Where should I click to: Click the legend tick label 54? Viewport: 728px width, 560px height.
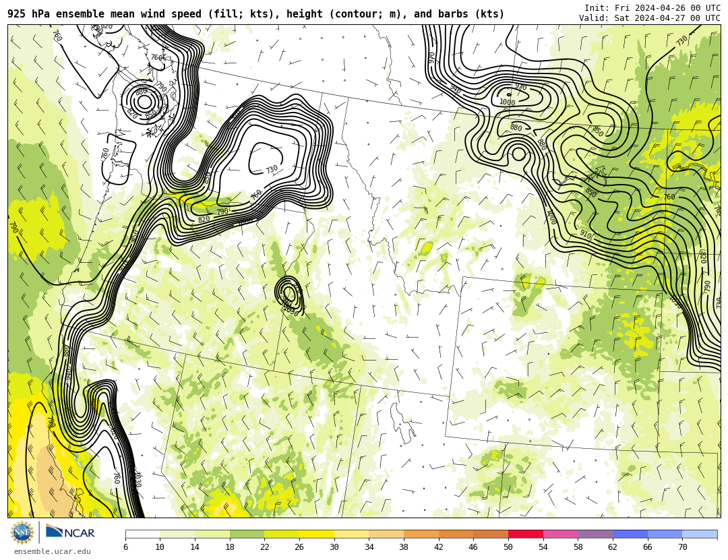(543, 547)
